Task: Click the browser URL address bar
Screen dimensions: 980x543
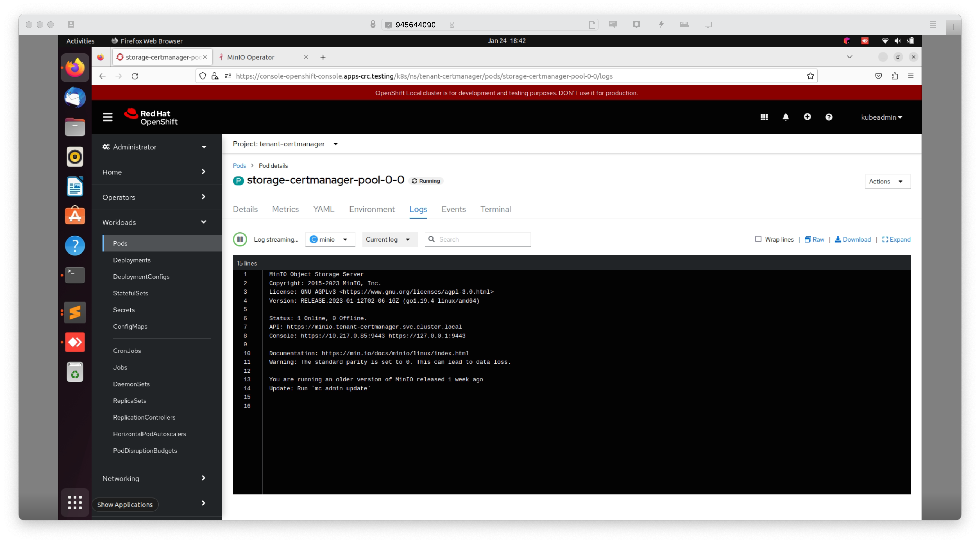Action: (506, 76)
